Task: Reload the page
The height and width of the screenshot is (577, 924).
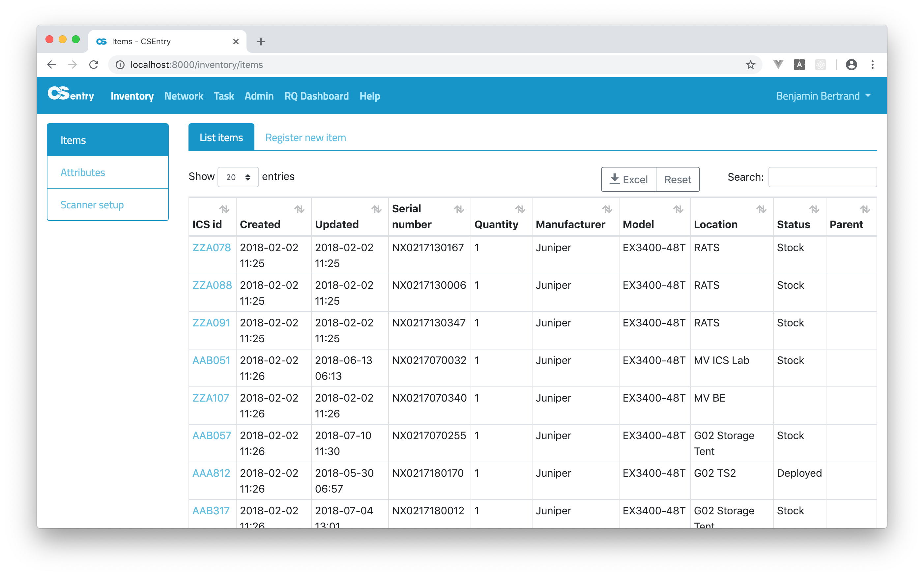Action: [94, 65]
